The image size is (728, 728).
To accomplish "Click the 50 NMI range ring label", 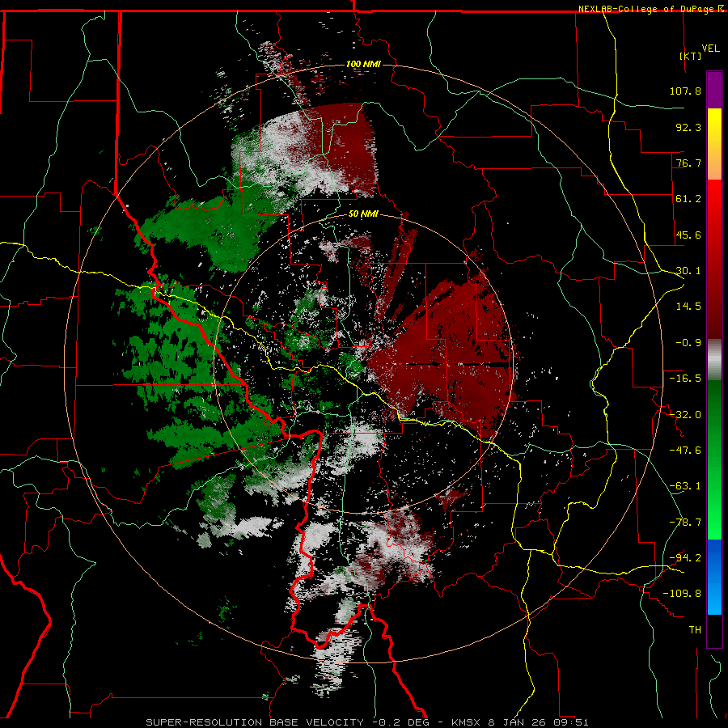I will click(x=363, y=214).
